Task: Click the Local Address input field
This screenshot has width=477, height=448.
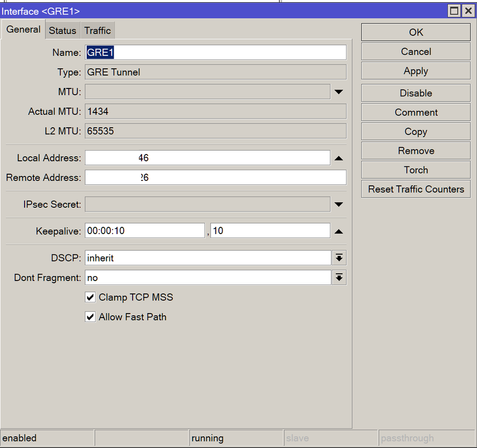Action: 208,158
